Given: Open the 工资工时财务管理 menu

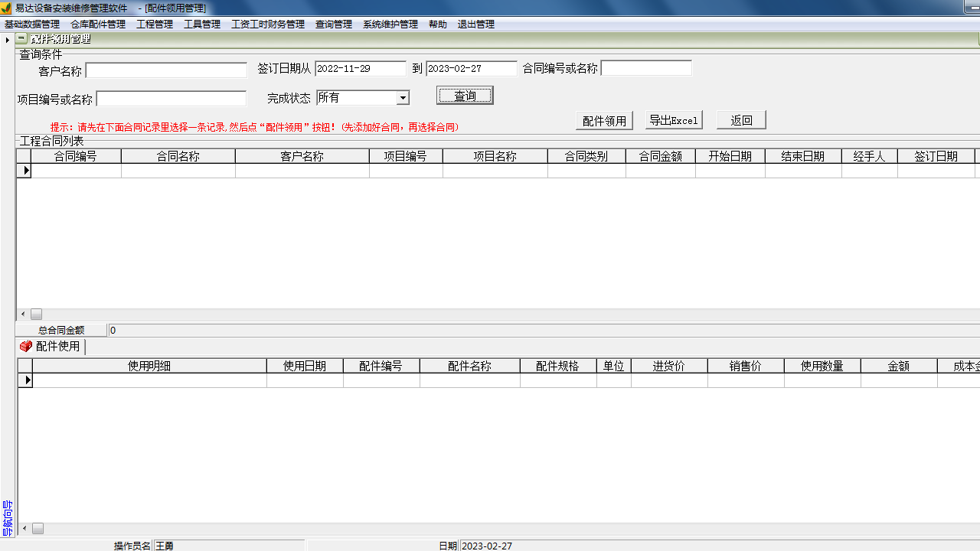Looking at the screenshot, I should pyautogui.click(x=268, y=24).
